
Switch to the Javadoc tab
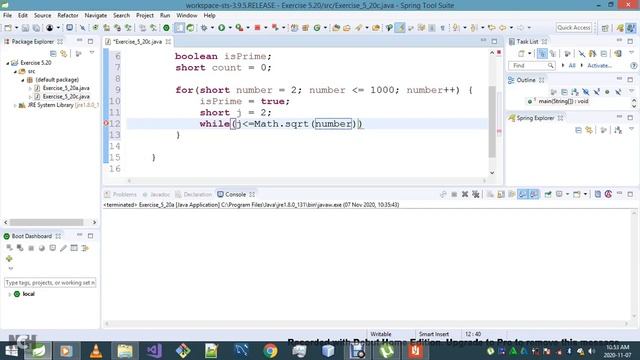tap(156, 194)
